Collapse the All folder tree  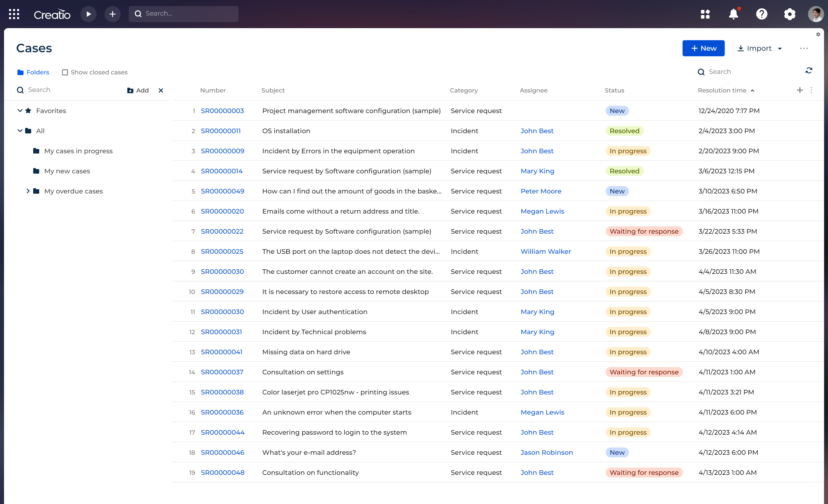(x=20, y=131)
